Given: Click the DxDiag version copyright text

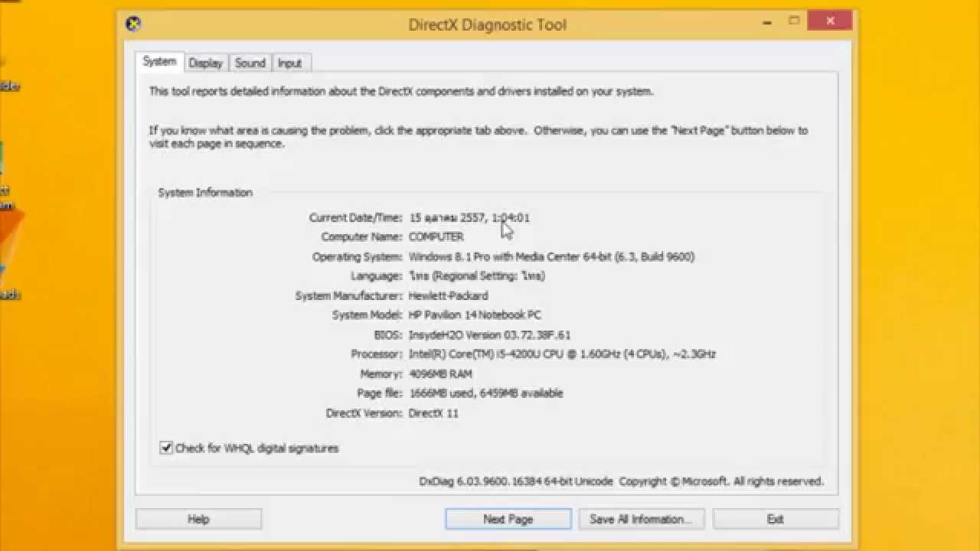Looking at the screenshot, I should [x=621, y=481].
